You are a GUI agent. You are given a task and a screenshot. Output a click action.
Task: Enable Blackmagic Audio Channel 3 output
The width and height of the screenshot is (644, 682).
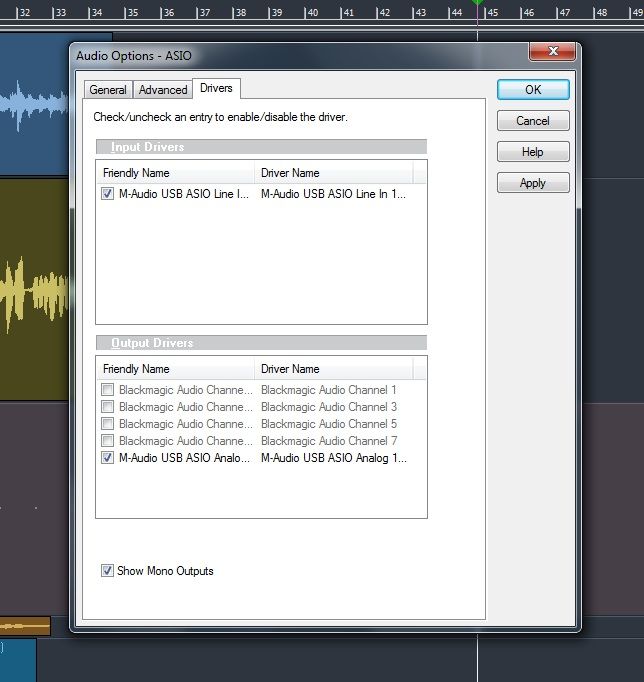(x=107, y=407)
